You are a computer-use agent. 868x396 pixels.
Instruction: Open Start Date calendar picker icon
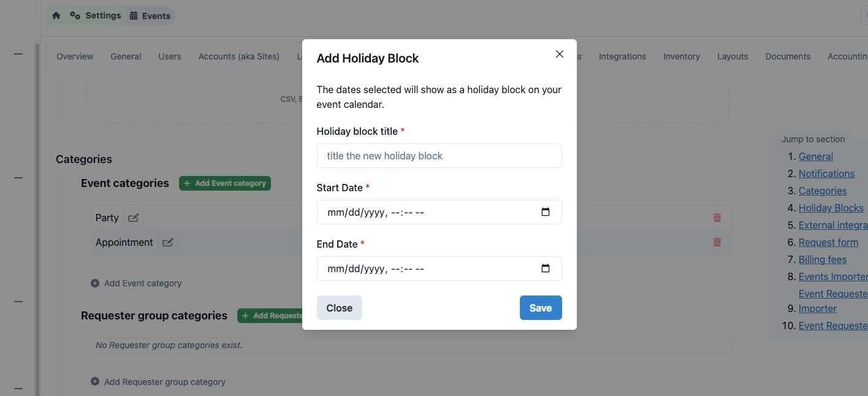pos(545,212)
